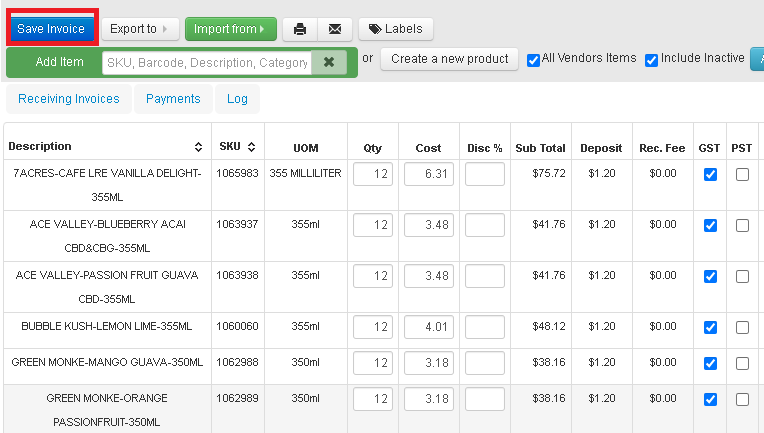Click BUBBLE KUSH-LEMON LIME-355ML description
Image resolution: width=764 pixels, height=433 pixels.
coord(107,326)
